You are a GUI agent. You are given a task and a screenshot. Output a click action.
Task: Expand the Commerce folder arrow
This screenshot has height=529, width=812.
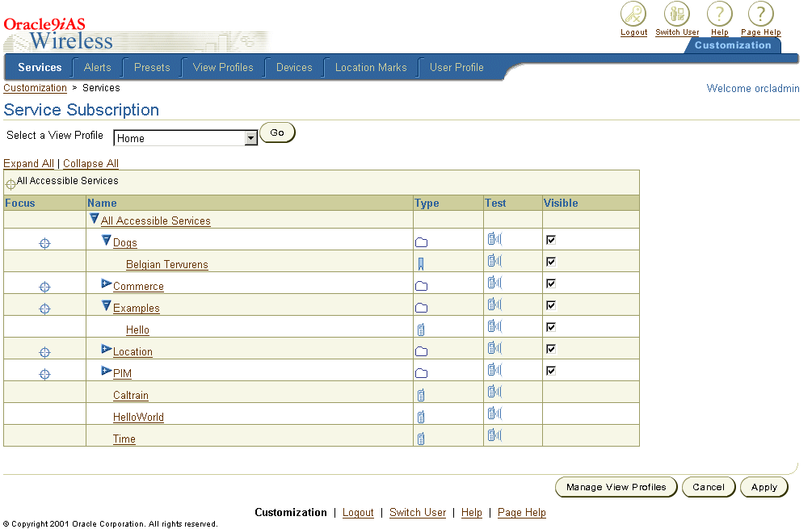point(107,283)
